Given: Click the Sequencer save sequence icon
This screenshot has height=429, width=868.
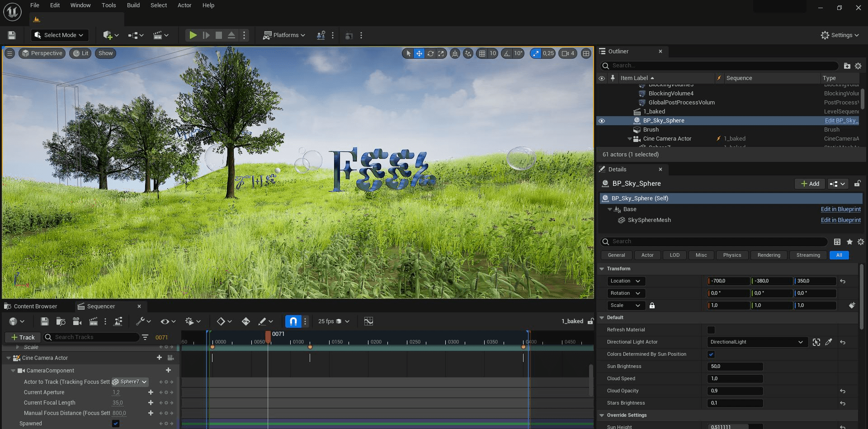Looking at the screenshot, I should coord(44,321).
